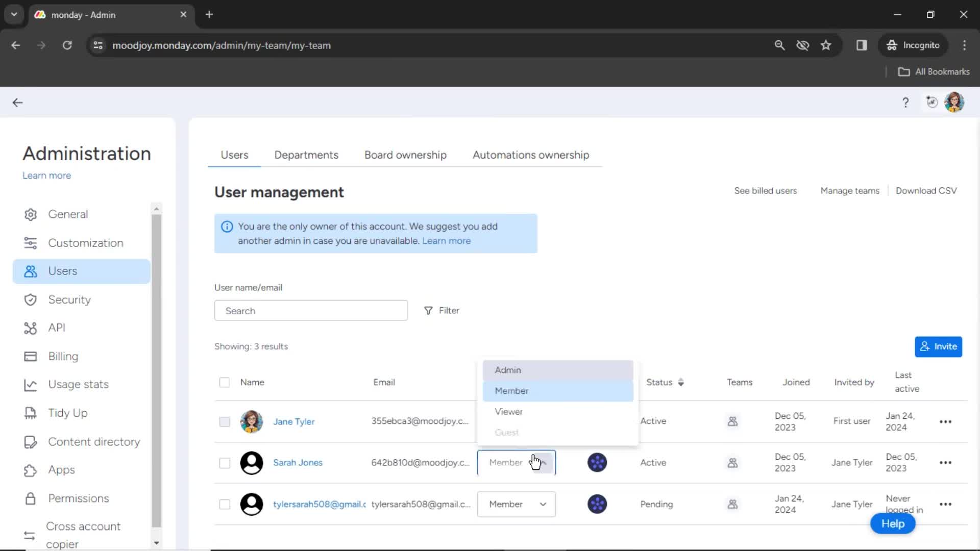Click Learn more under Administration
The width and height of the screenshot is (980, 551).
pos(46,176)
